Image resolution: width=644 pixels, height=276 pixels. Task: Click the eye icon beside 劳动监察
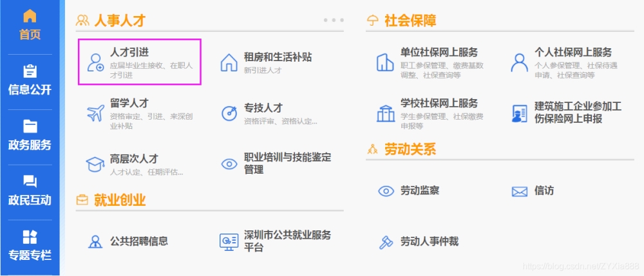pos(386,190)
